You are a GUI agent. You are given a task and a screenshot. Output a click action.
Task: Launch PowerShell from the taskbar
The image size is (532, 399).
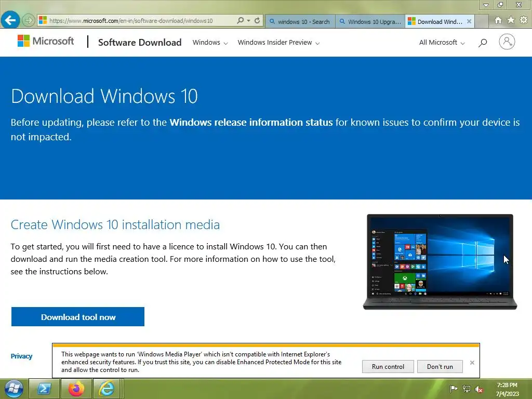pos(44,389)
